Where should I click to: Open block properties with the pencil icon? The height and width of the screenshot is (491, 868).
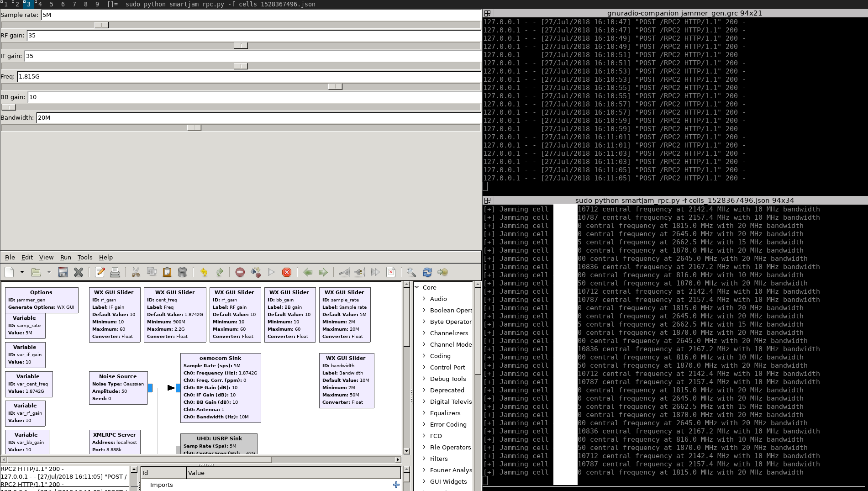100,272
